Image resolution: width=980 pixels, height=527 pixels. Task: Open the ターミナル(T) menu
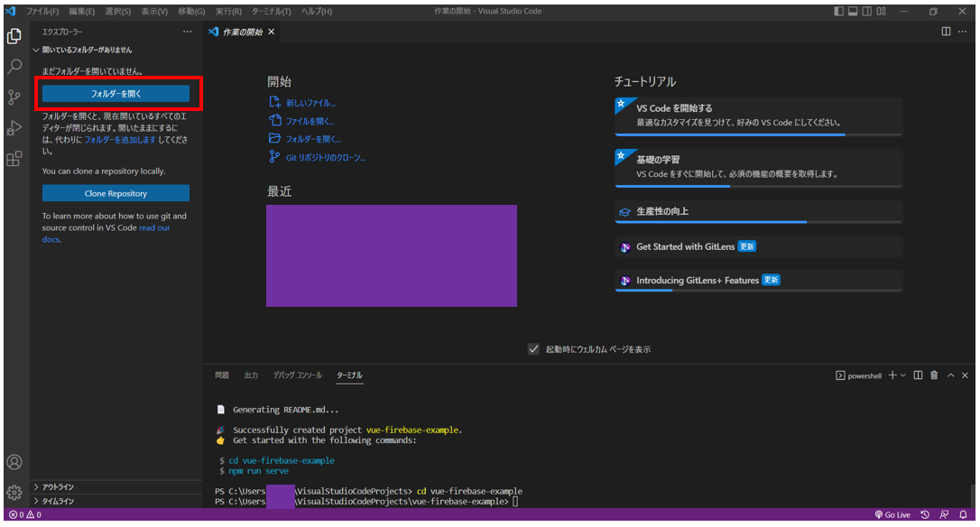272,11
